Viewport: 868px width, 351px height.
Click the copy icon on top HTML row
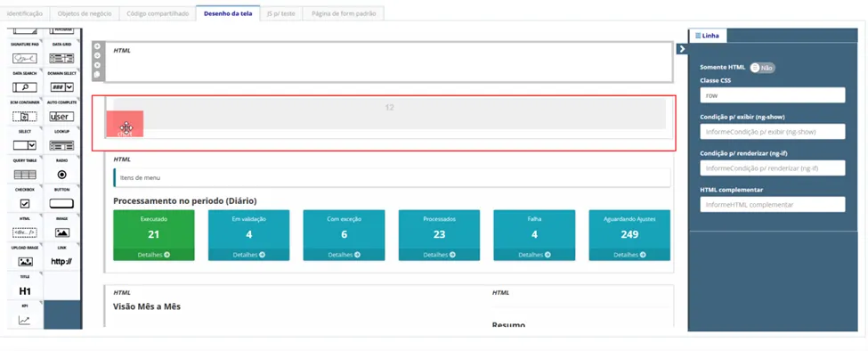coord(97,74)
